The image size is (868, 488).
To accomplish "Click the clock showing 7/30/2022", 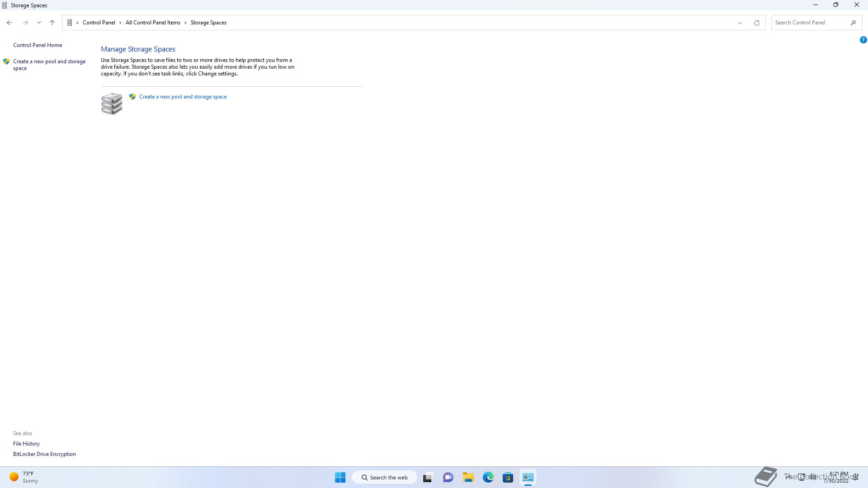I will pos(836,477).
